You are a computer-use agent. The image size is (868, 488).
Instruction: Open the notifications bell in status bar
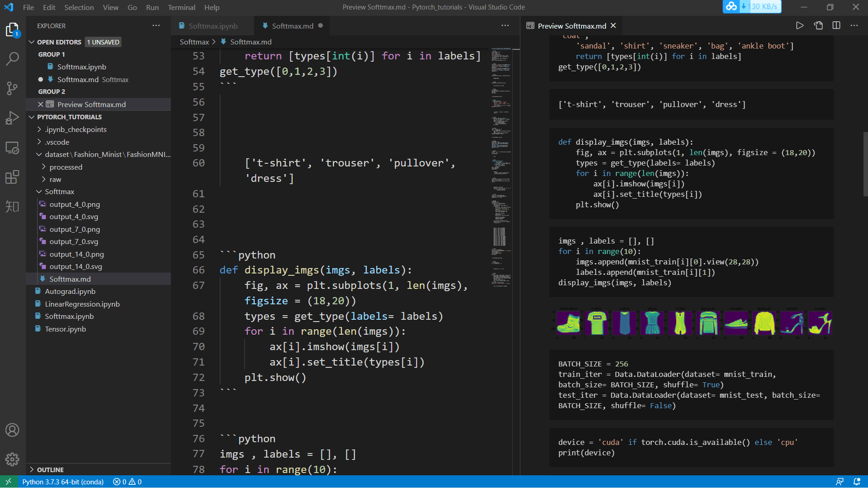tap(857, 482)
